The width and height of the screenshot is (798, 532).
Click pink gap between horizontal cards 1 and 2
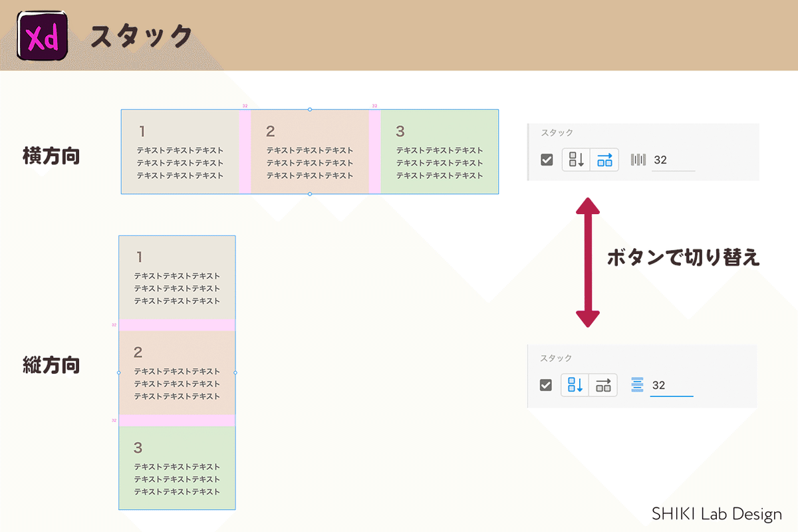245,152
